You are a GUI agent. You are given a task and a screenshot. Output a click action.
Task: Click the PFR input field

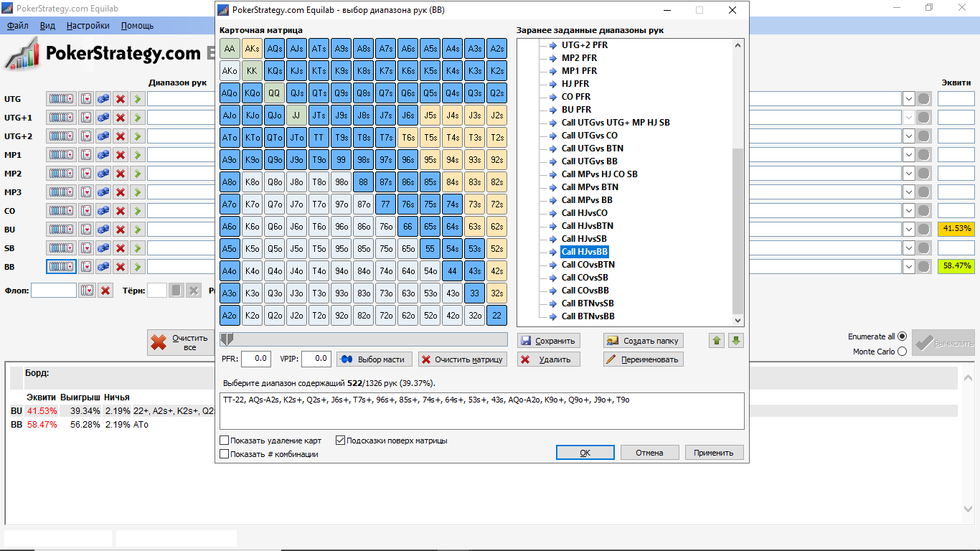point(255,359)
